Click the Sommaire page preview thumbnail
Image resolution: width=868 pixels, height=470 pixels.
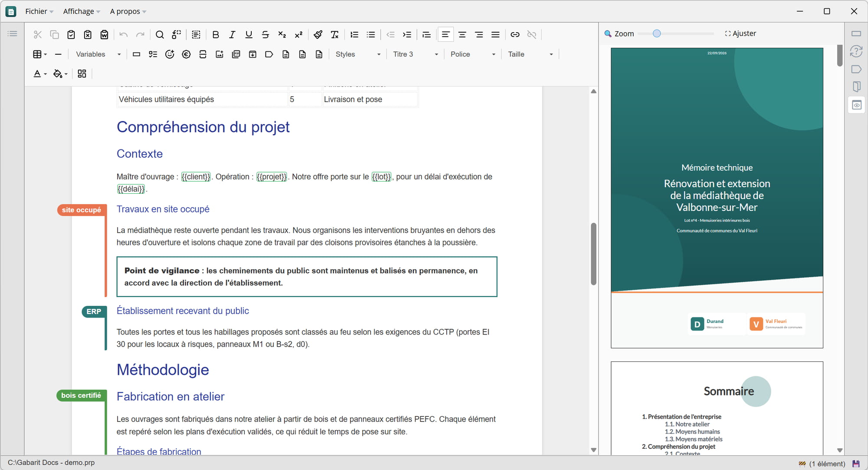click(x=717, y=408)
